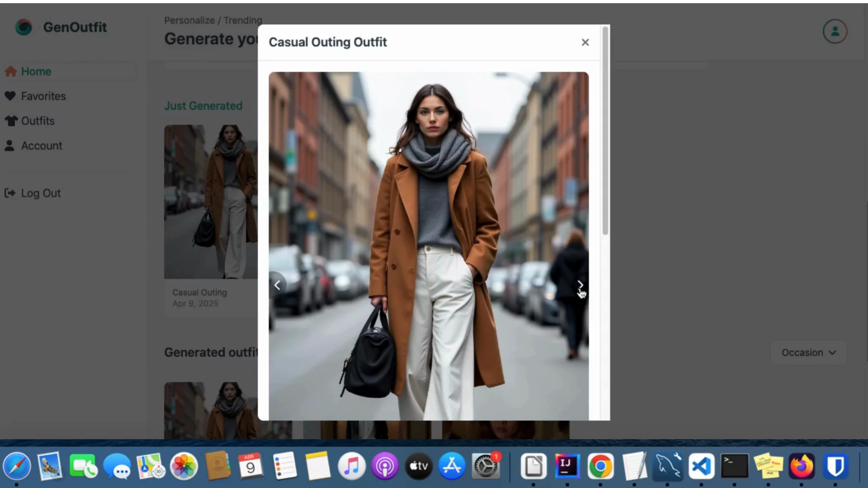
Task: Open System Preferences from the dock
Action: click(x=486, y=466)
